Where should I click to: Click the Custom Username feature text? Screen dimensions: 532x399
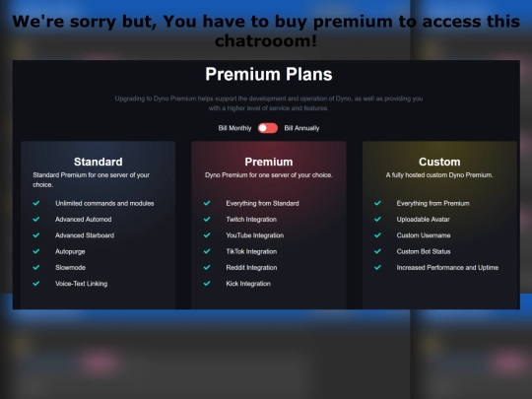coord(424,235)
